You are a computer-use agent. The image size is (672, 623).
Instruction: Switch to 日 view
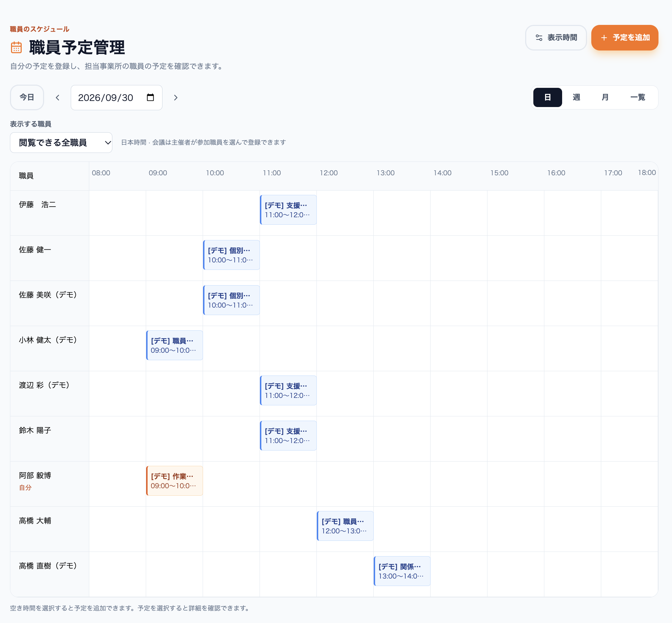(548, 97)
